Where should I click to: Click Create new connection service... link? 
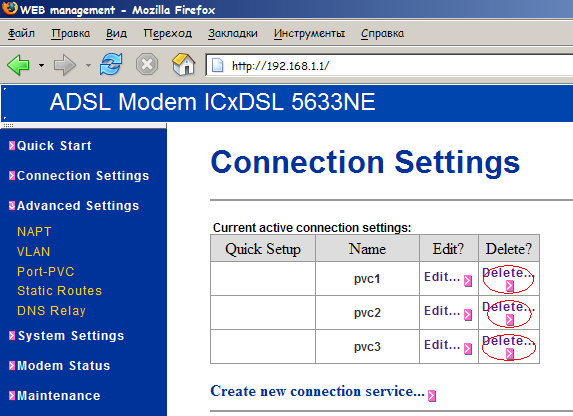point(318,392)
